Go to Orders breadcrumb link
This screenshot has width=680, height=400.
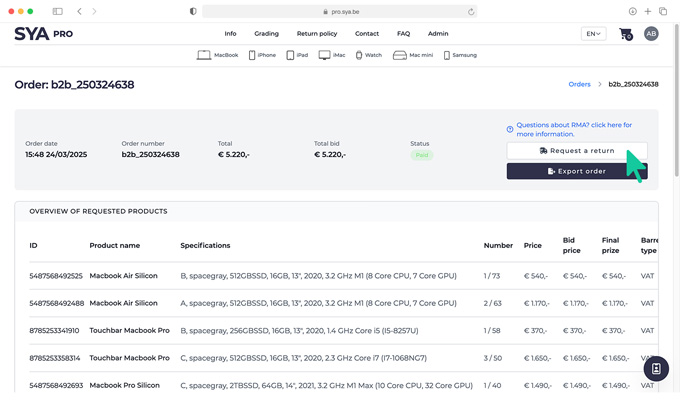(579, 84)
